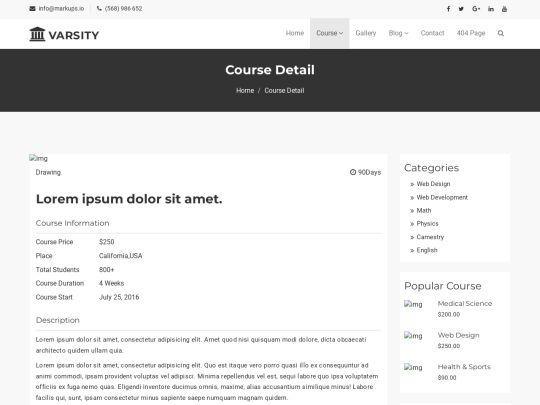The image size is (540, 405).
Task: Go to the Home nav item
Action: (295, 33)
